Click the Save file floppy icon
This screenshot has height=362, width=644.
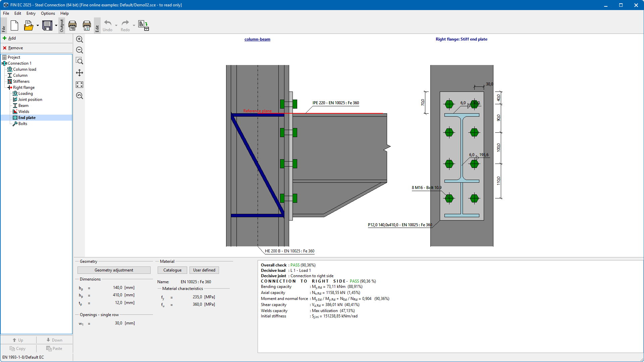click(47, 25)
